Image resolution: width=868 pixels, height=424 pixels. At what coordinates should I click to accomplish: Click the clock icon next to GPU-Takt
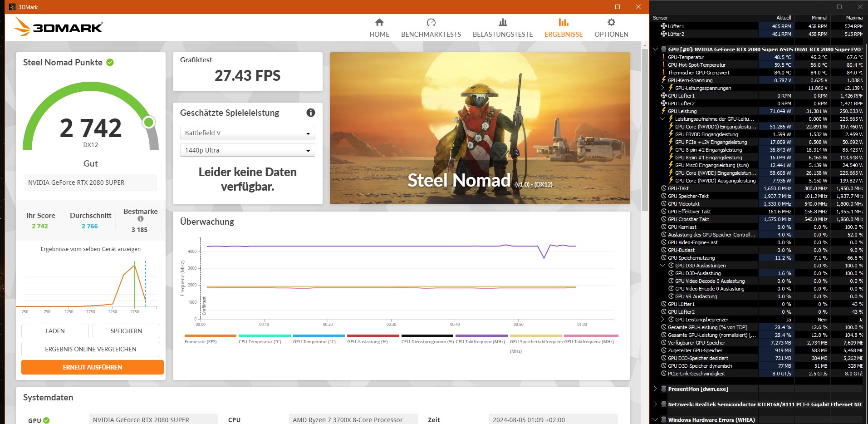coord(663,188)
